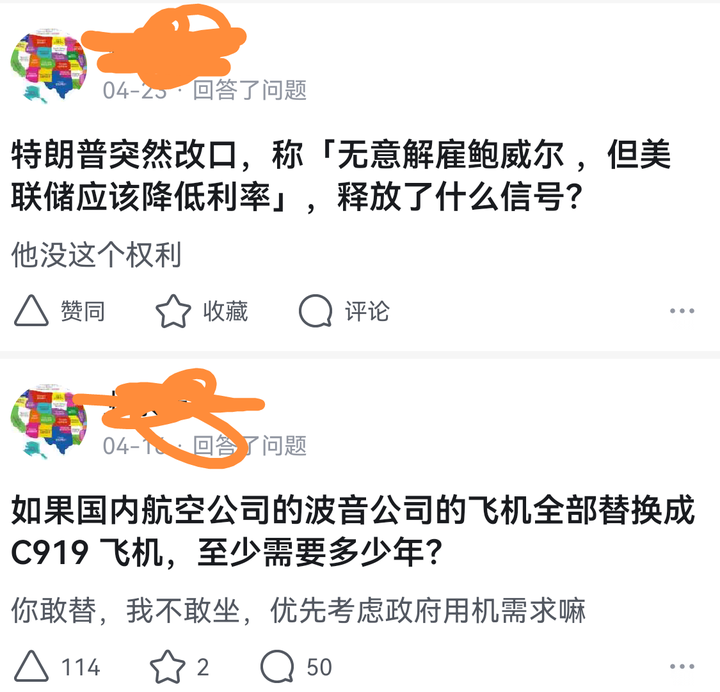Open more options dots on C919 answer
Viewport: 720px width, 692px height.
(682, 666)
